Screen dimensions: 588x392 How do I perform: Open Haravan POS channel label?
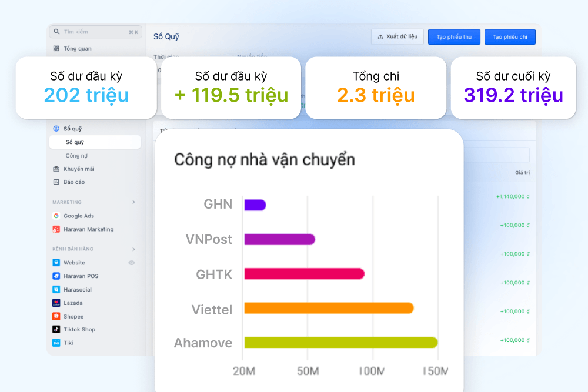point(81,276)
